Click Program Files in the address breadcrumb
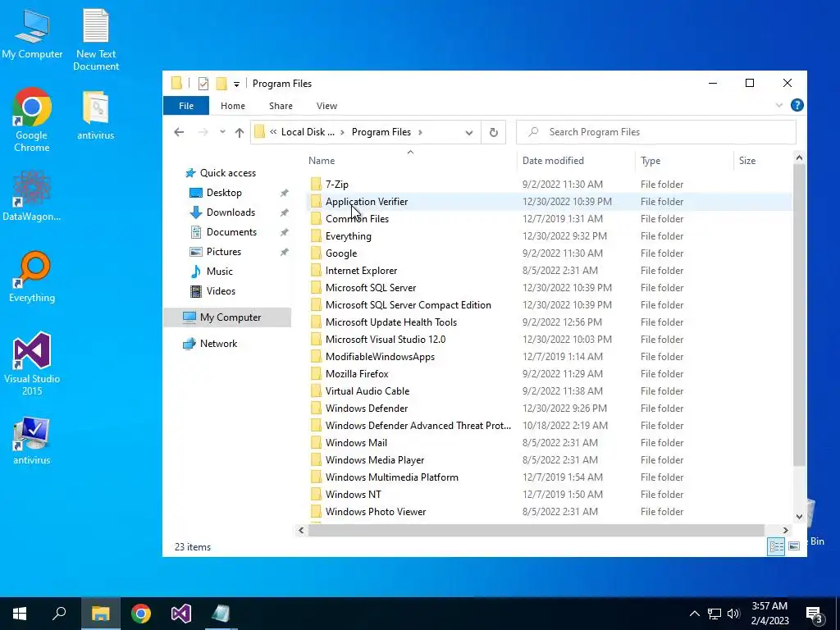This screenshot has width=840, height=630. point(381,132)
